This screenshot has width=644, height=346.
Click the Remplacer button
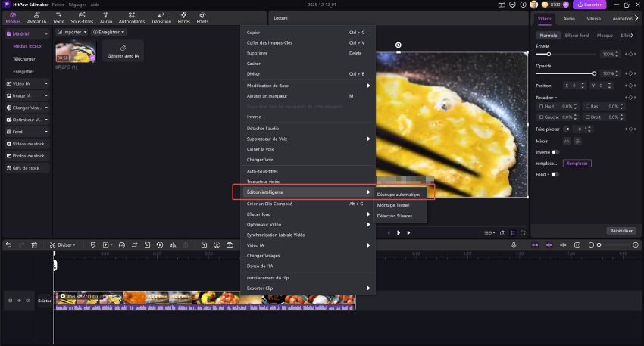[577, 164]
